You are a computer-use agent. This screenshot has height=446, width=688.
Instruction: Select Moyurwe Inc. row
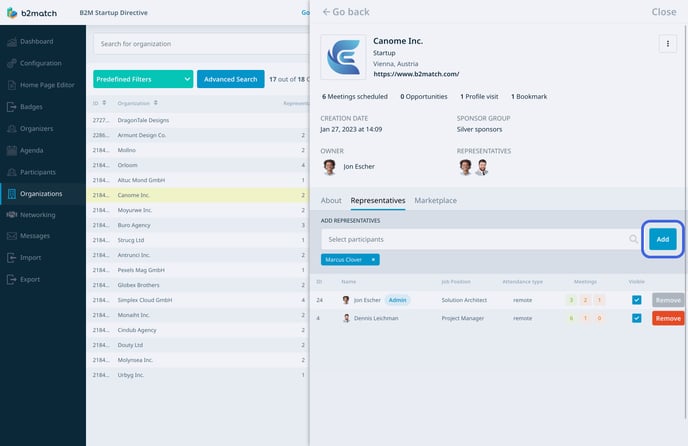[198, 210]
